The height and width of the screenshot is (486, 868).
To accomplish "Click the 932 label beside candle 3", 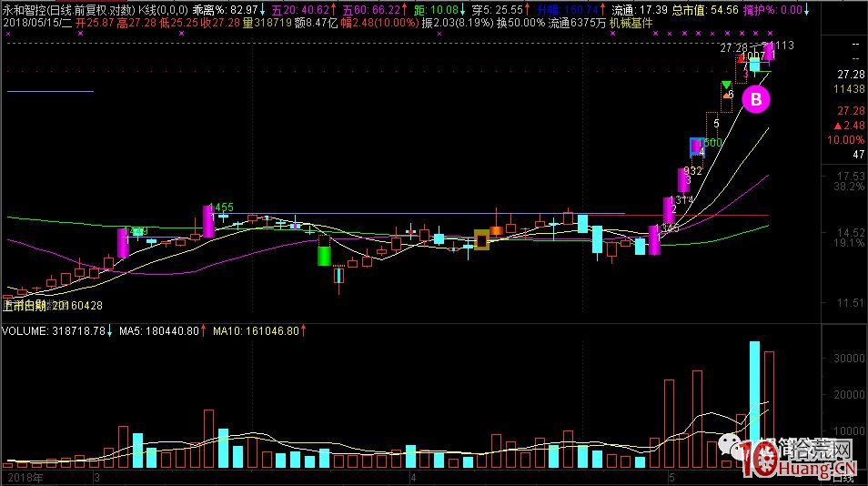I will coord(692,170).
